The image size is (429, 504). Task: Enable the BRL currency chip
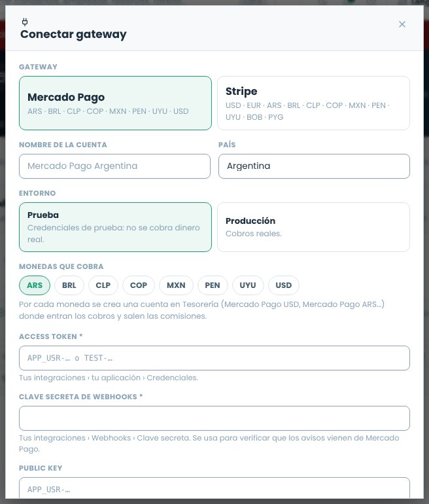[x=69, y=285]
